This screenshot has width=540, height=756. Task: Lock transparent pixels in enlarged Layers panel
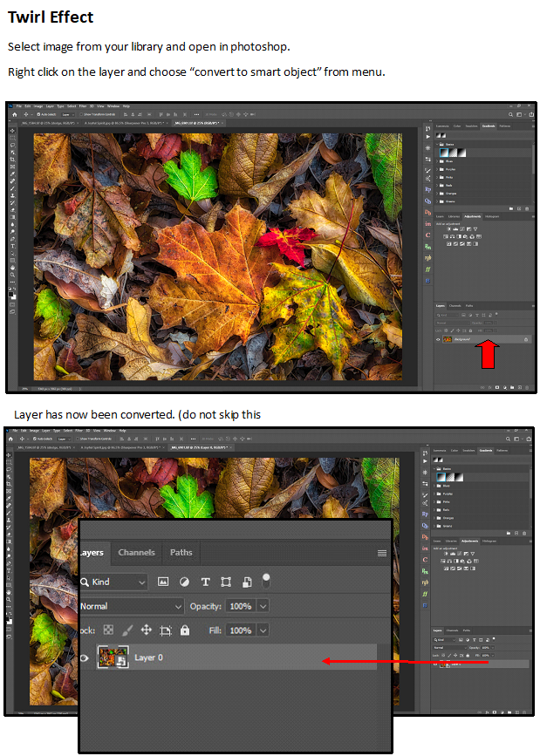coord(109,630)
